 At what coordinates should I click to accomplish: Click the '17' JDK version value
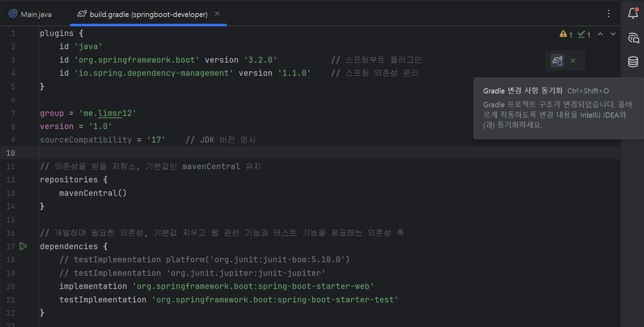(x=156, y=140)
